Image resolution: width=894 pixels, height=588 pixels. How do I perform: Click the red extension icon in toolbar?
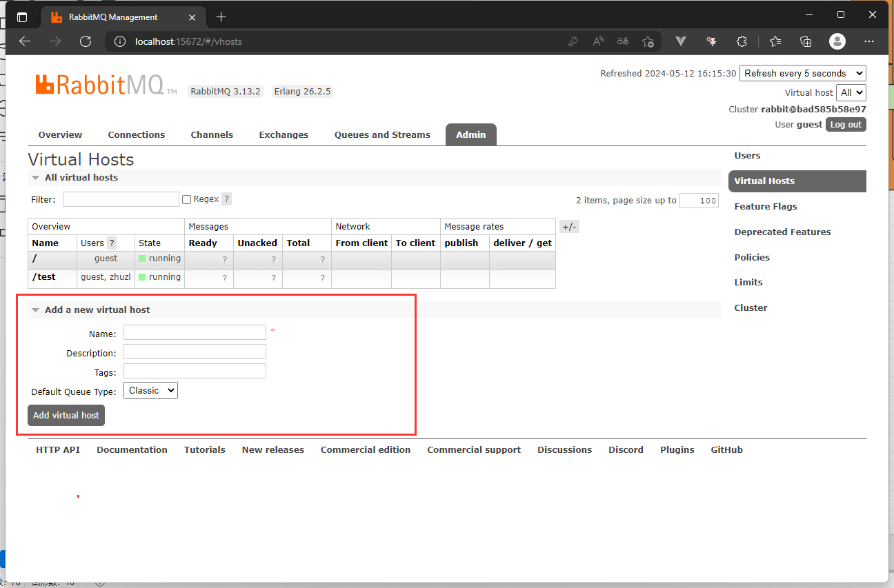tap(712, 41)
